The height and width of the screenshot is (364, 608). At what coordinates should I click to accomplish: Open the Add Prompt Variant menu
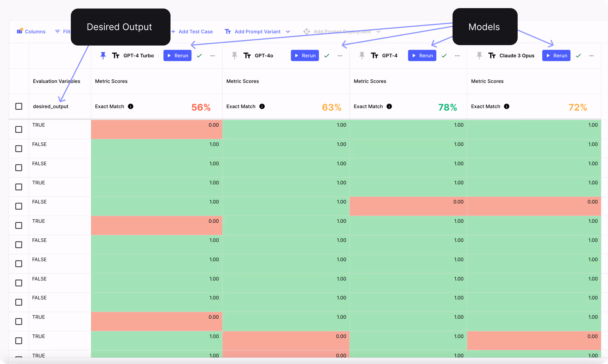257,31
